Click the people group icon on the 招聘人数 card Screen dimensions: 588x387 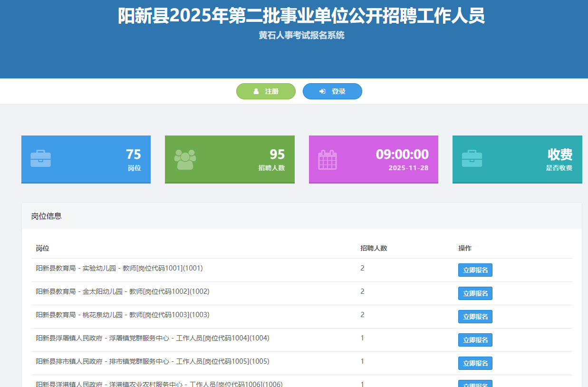[185, 159]
